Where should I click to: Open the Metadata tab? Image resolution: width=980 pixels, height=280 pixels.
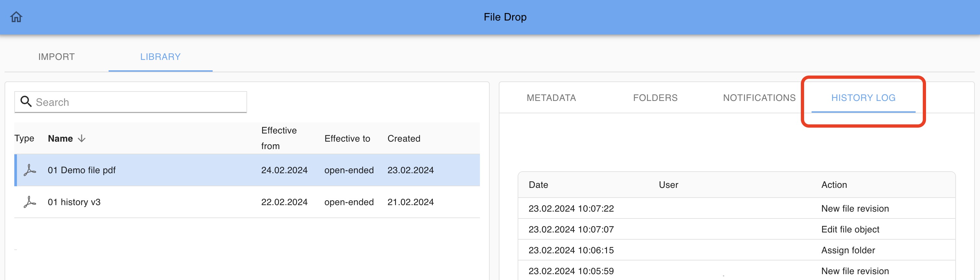pos(551,98)
